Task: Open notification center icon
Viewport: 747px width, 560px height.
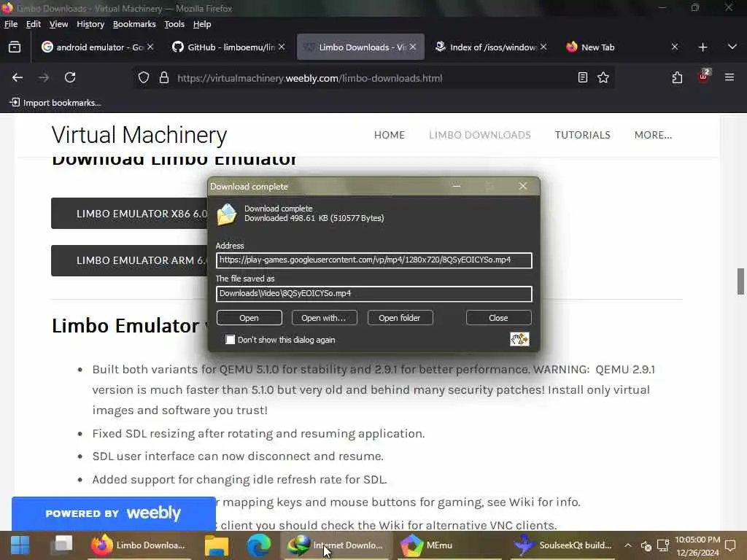Action: point(729,545)
